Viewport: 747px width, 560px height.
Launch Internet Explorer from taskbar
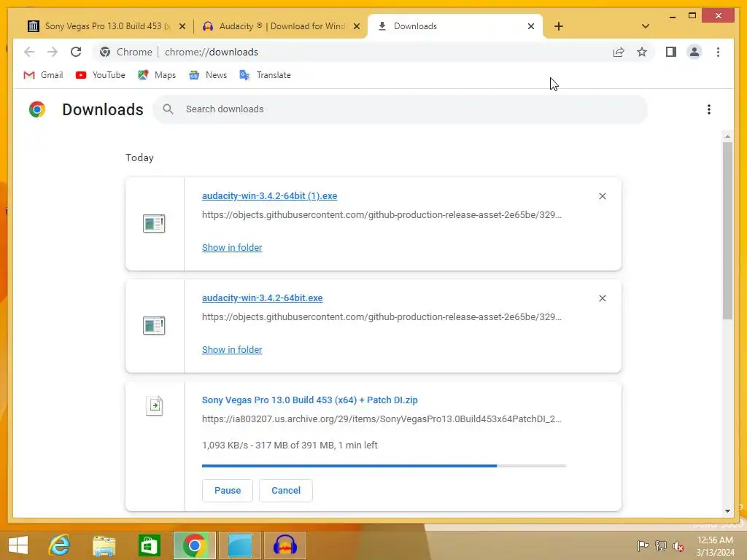point(60,545)
